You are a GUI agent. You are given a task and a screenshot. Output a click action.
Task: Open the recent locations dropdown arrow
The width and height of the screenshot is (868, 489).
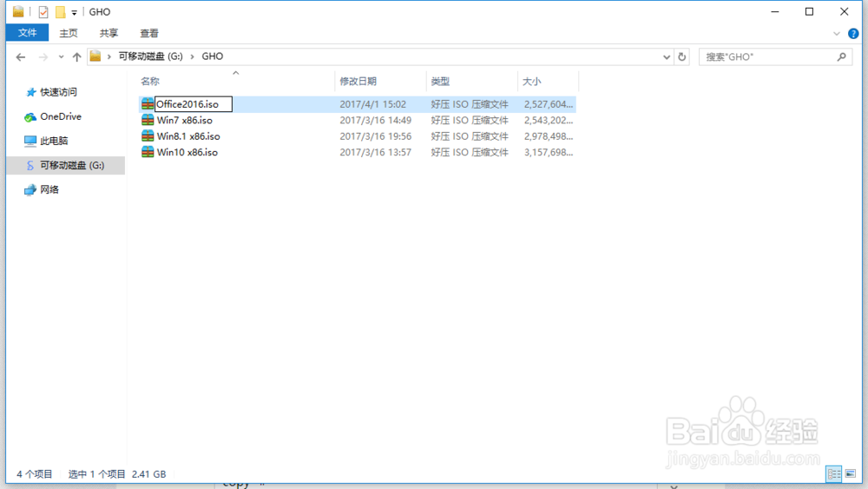[61, 56]
